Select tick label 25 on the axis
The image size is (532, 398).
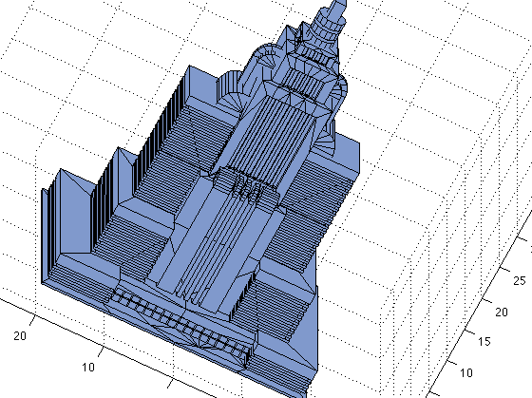[520, 280]
